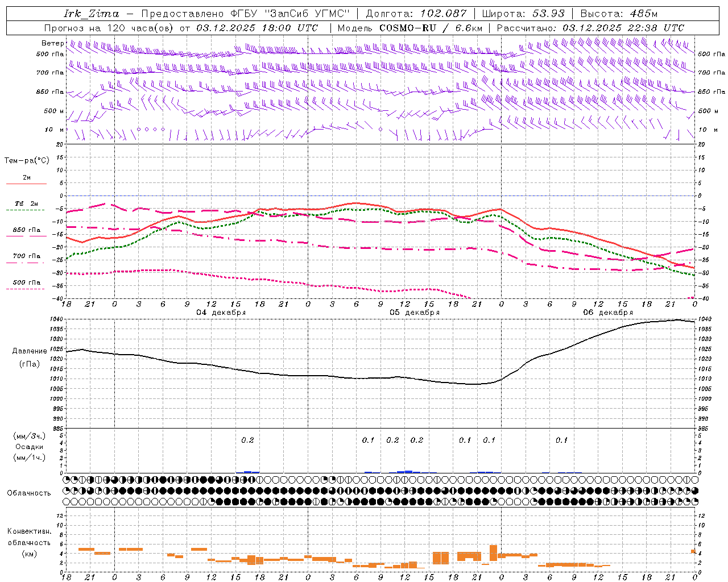Click the left 500 м wind level label
Viewport: 728px width, 582px height.
click(55, 111)
